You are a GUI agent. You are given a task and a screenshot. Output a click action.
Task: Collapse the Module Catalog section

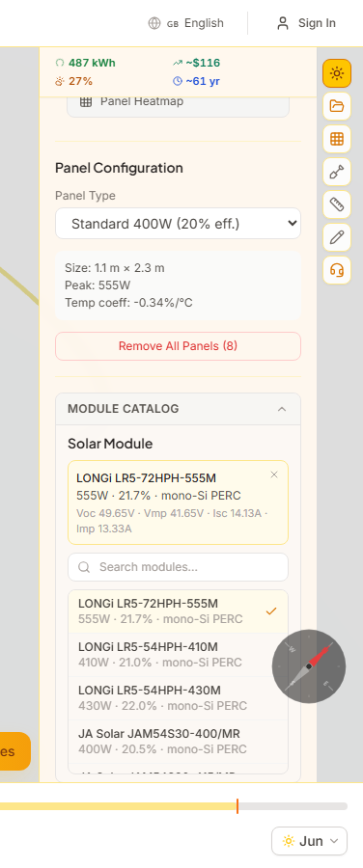282,409
